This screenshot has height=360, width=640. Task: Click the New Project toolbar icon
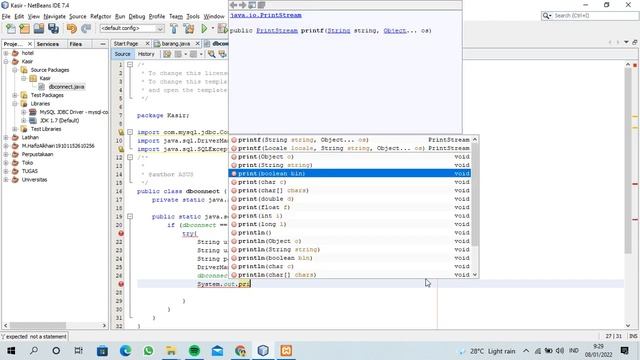coord(24,29)
